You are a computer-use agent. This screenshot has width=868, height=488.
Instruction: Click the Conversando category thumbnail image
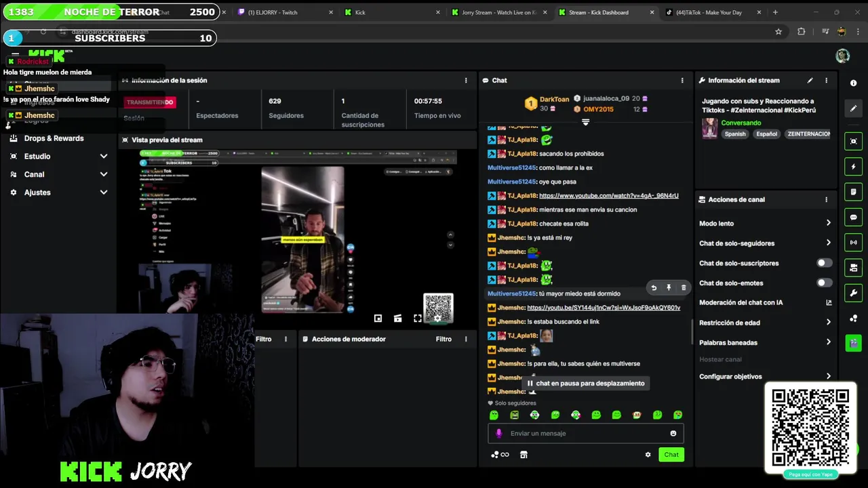pos(710,128)
